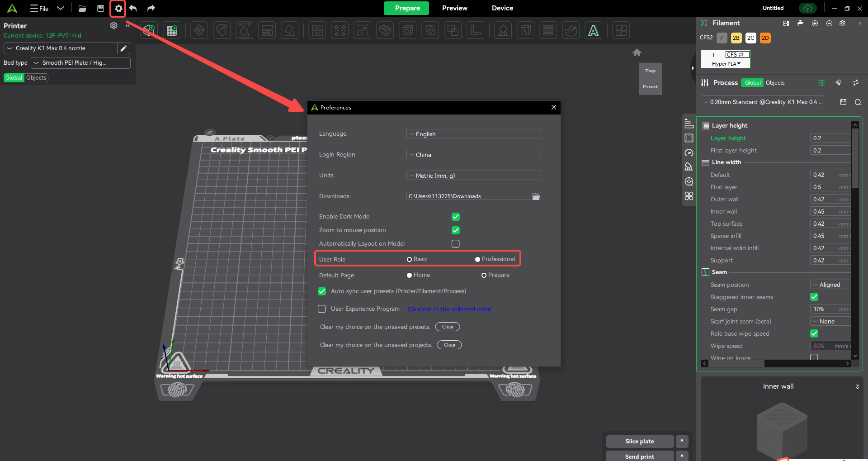
Task: Enable Automatically Layout on Model checkbox
Action: tap(456, 244)
